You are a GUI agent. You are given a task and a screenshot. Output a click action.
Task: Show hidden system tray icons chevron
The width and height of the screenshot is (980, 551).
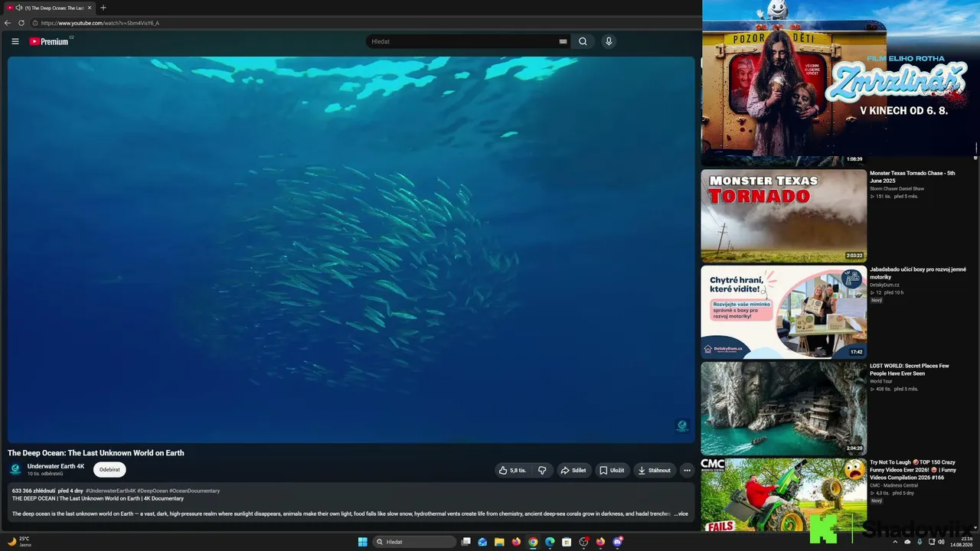(895, 542)
